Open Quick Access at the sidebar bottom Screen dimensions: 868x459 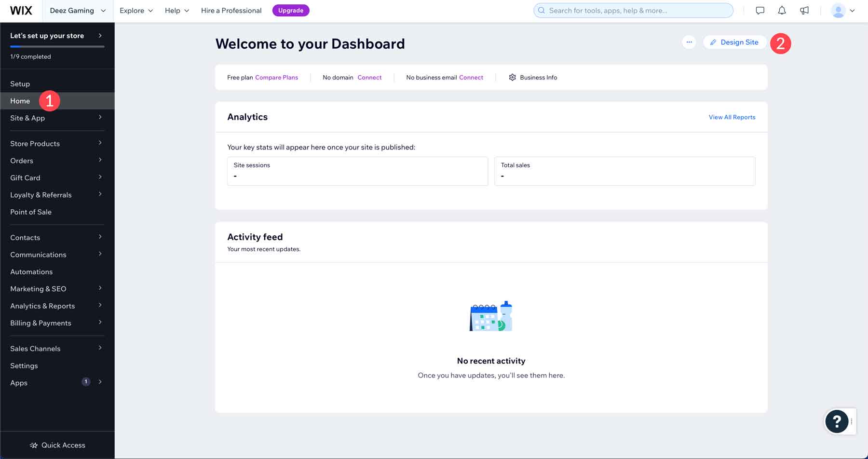click(x=57, y=445)
